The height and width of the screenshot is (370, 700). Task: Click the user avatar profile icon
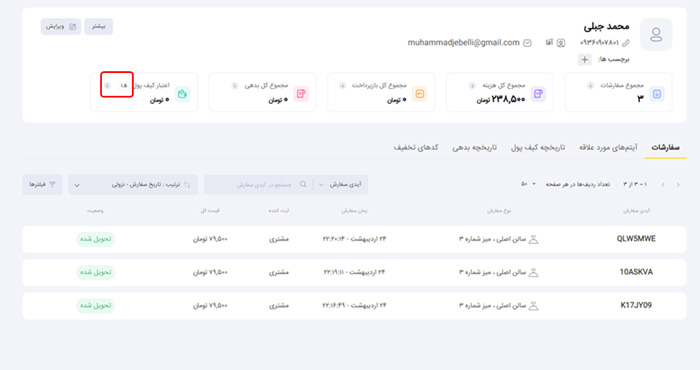(656, 34)
